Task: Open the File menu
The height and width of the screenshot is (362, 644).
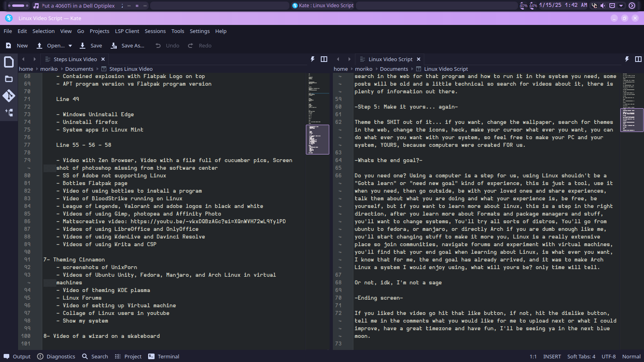Action: coord(8,31)
